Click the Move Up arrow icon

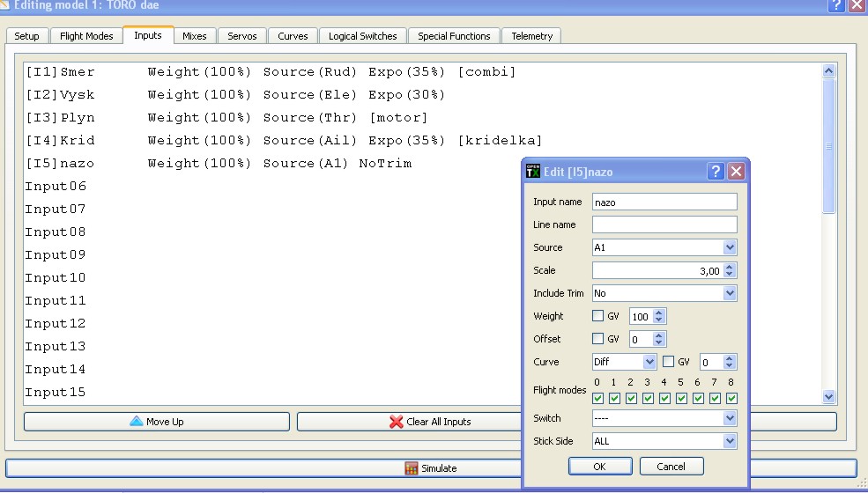pos(136,422)
